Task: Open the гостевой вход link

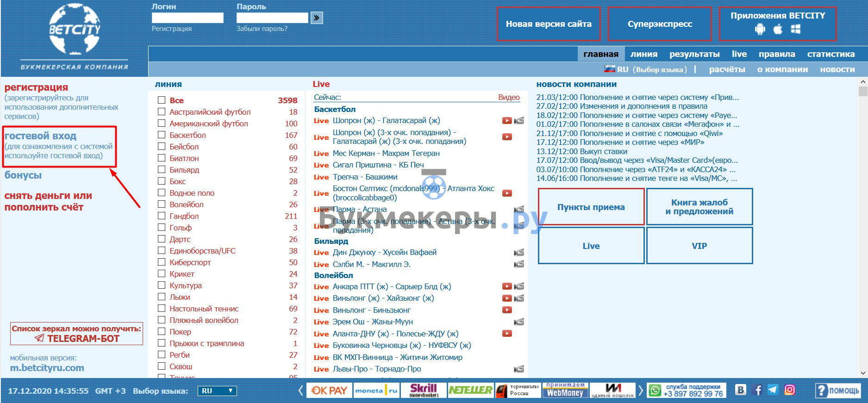Action: pyautogui.click(x=40, y=136)
